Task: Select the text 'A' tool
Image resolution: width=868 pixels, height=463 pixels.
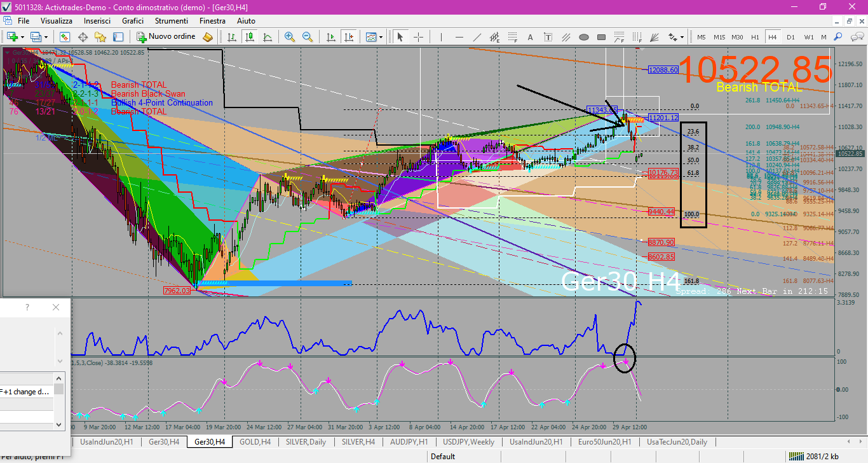Action: tap(531, 37)
